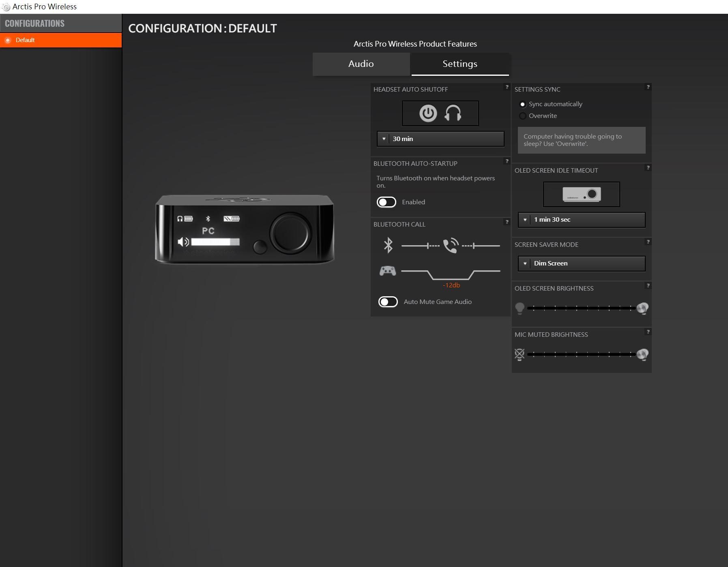Click the transmitter image in OLED Screen Idle Timeout
This screenshot has width=728, height=567.
[x=581, y=194]
